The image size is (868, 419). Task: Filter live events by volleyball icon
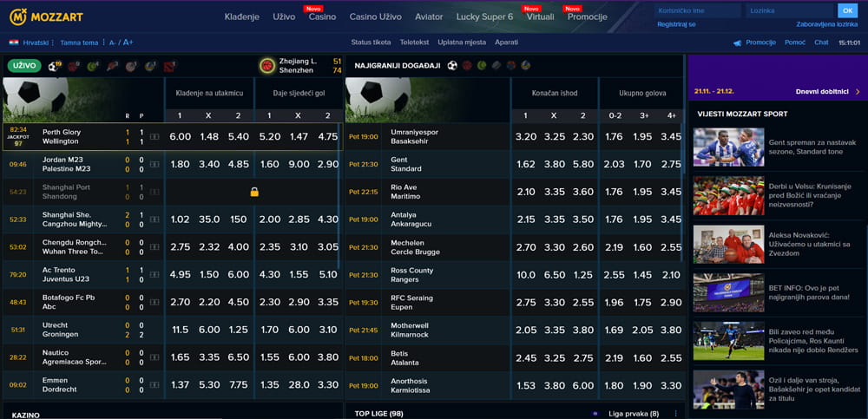(150, 67)
